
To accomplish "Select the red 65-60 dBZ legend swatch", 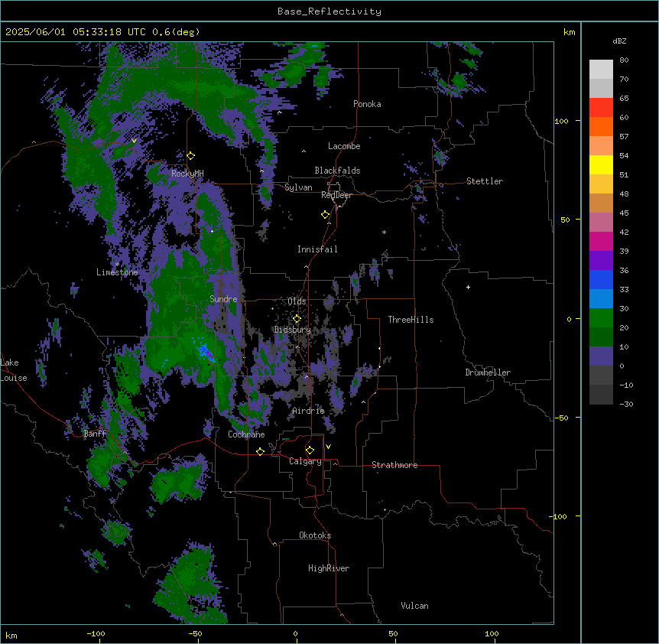I will pos(601,107).
